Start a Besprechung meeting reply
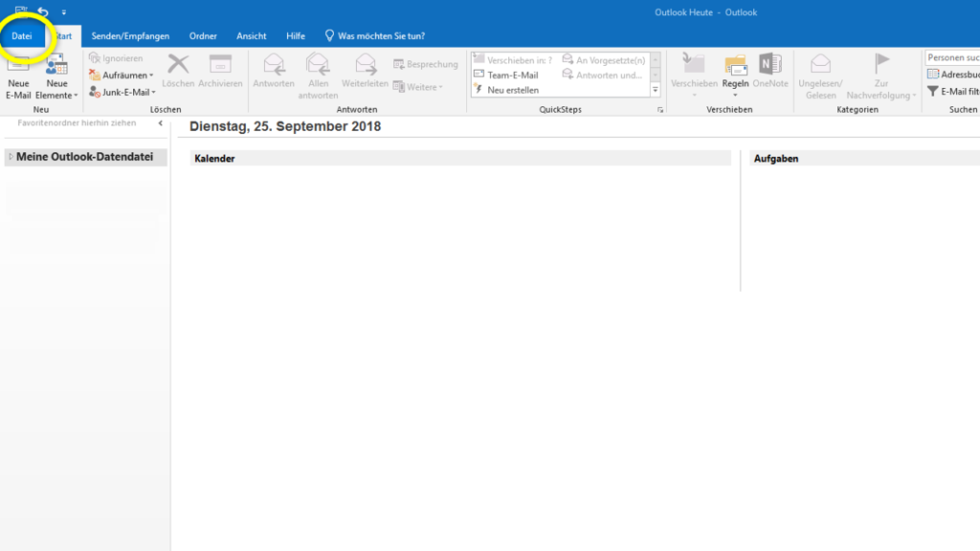 (424, 64)
